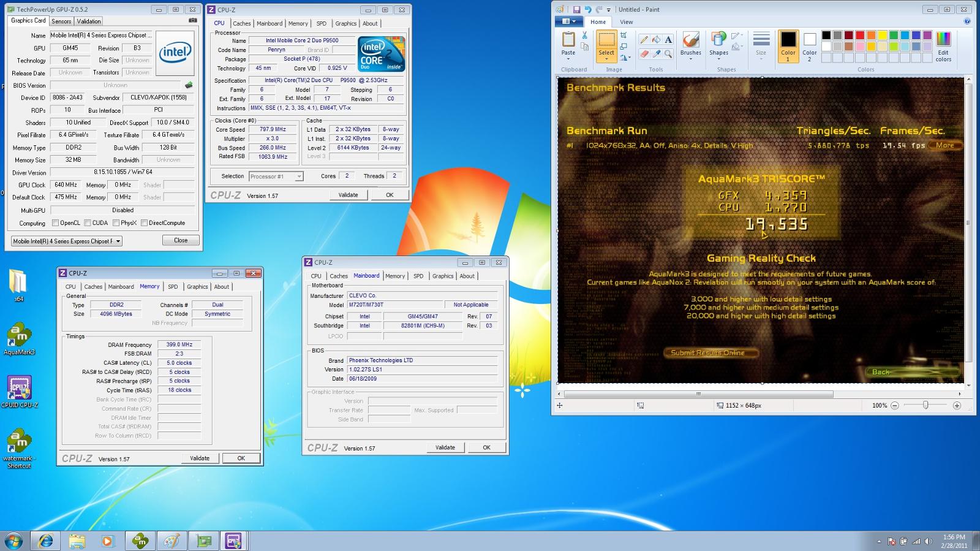Open the CPUID CPU-Z desktop shortcut
This screenshot has height=551, width=980.
(19, 392)
